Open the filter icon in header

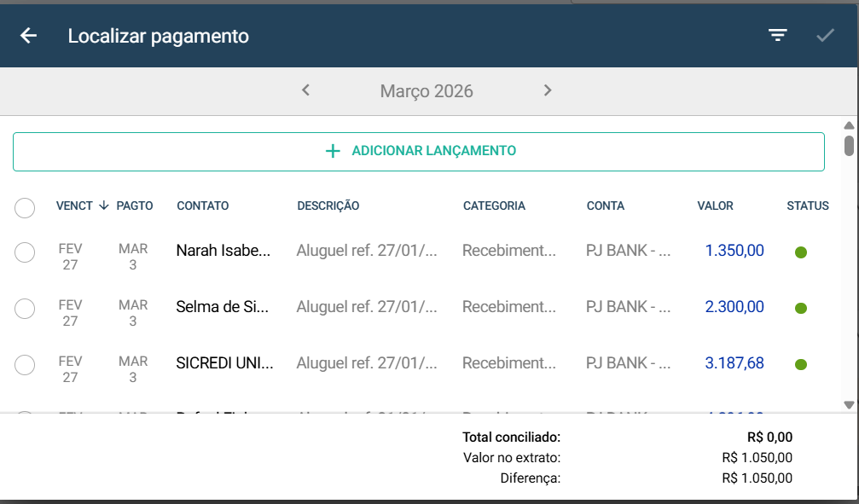tap(777, 36)
